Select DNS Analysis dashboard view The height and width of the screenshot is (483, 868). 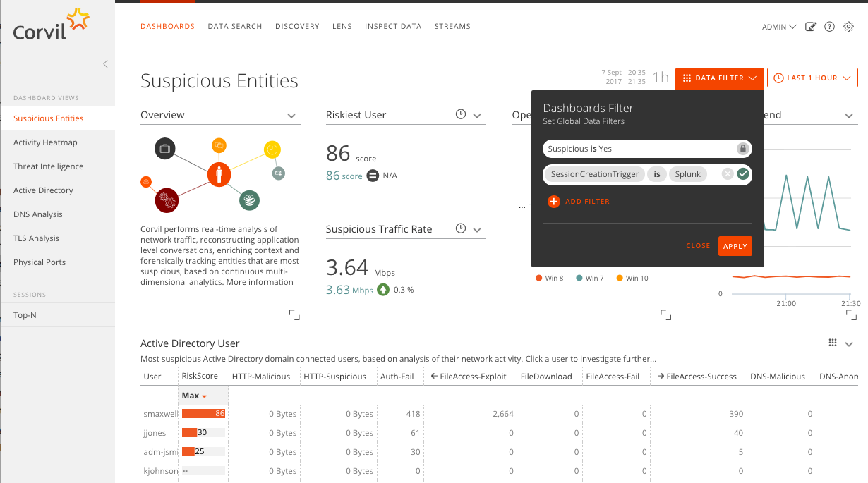point(57,214)
